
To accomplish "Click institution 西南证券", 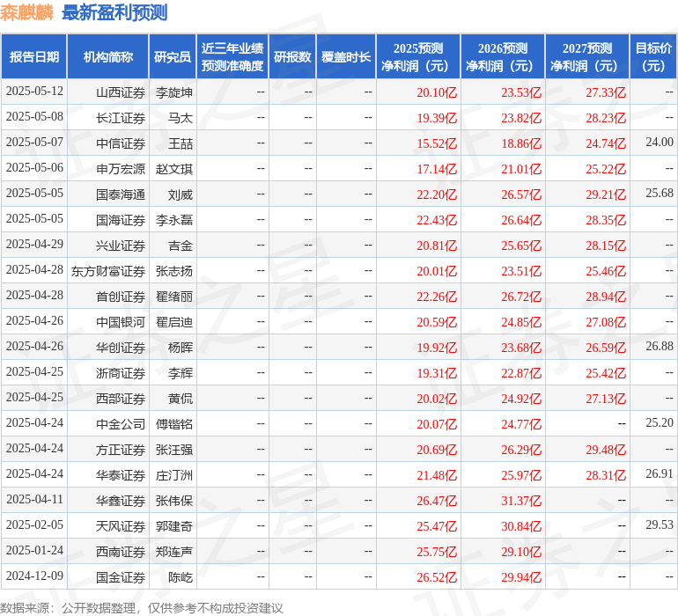I will point(121,552).
